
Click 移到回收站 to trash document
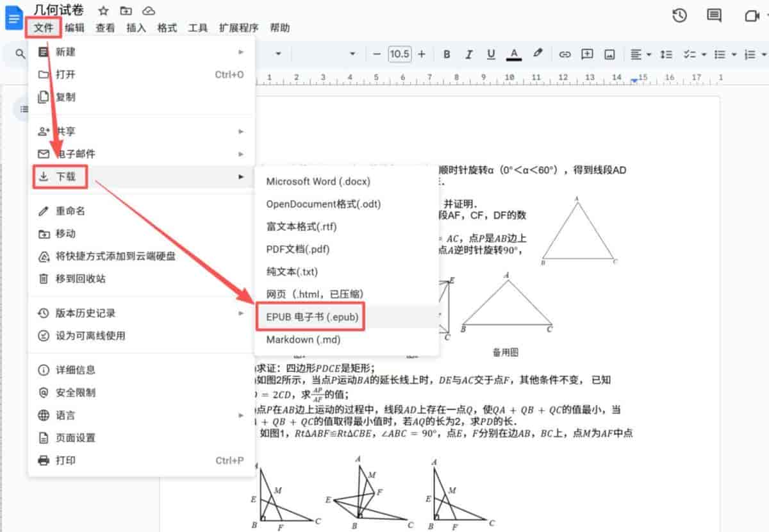142,278
